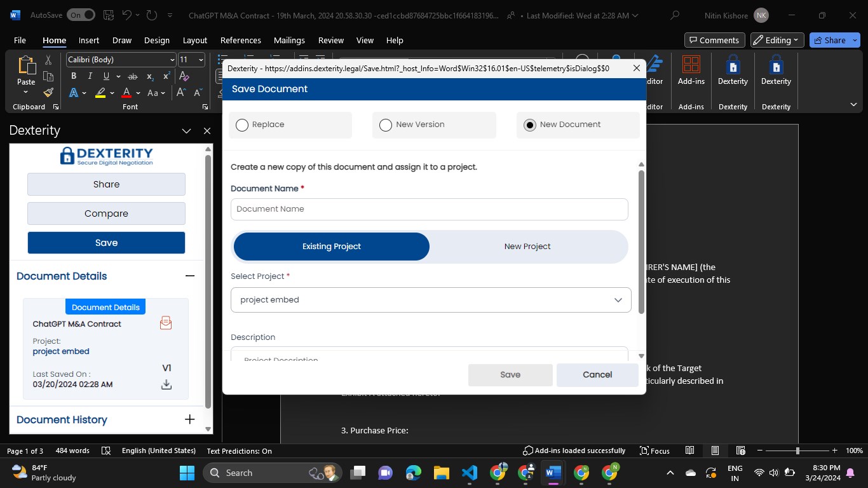Open the Dexterity task pane options chevron

(186, 131)
